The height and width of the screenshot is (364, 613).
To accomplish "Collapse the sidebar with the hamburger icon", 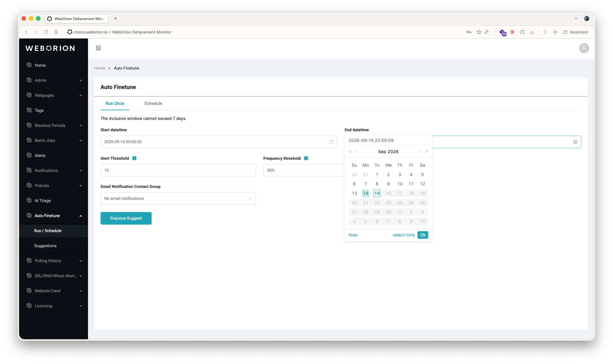I will point(98,48).
